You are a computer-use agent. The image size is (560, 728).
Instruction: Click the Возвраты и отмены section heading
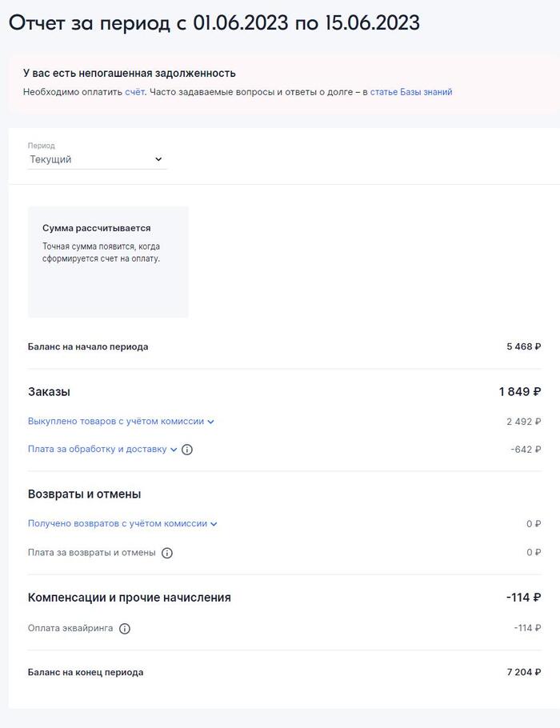point(84,494)
